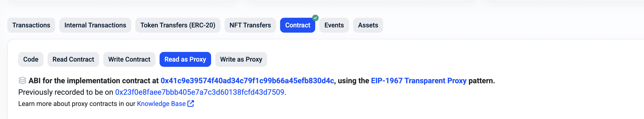Open the Transactions tab
Image resolution: width=644 pixels, height=119 pixels.
pos(31,25)
